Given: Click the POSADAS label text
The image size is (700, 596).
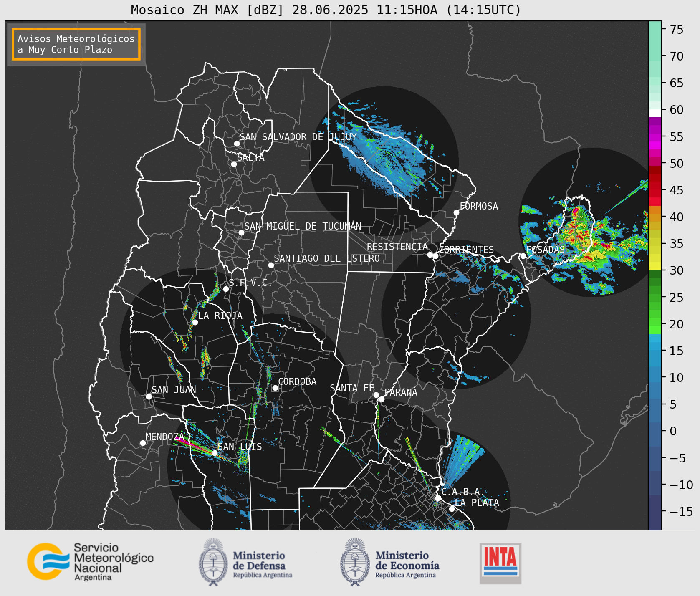Looking at the screenshot, I should pos(546,250).
